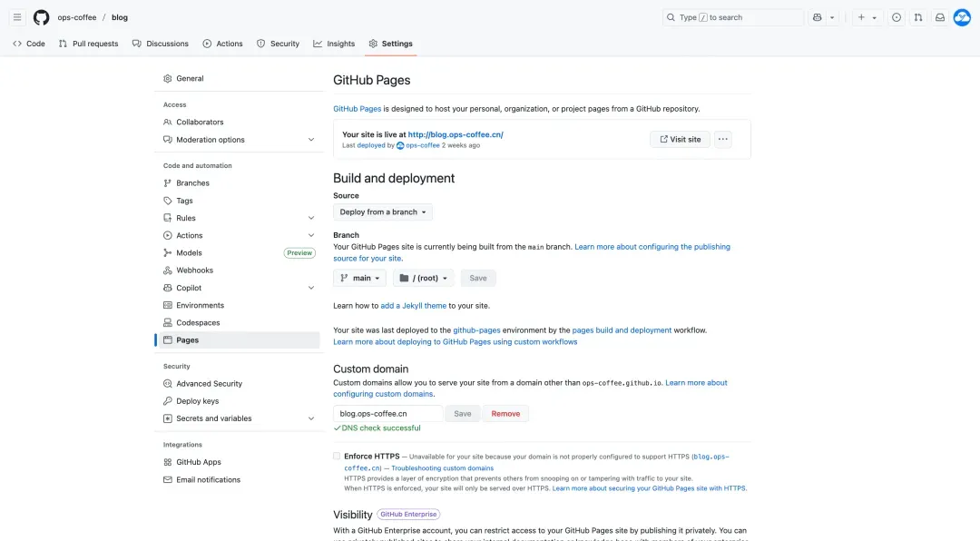
Task: Click the GitHub Enterprise badge
Action: 408,514
